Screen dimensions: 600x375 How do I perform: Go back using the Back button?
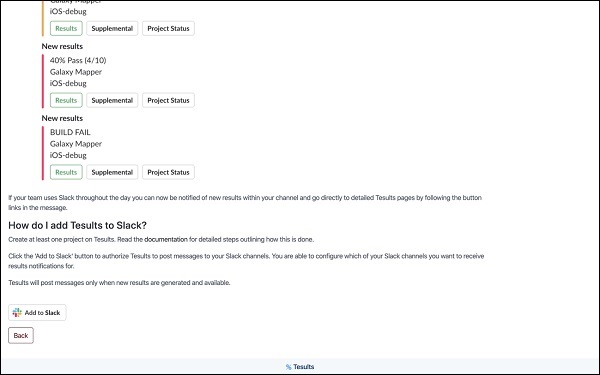point(21,336)
